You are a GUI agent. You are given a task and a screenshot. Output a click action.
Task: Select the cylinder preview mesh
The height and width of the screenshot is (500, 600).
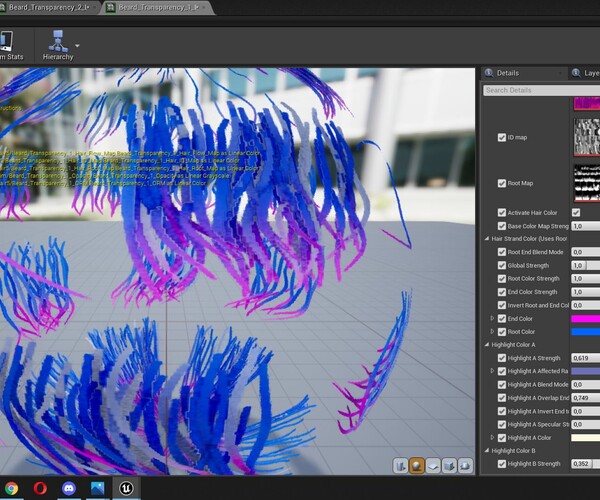pyautogui.click(x=401, y=466)
